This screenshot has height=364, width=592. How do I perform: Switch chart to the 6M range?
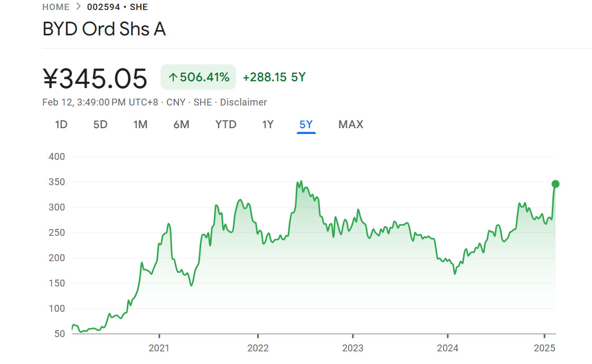181,124
